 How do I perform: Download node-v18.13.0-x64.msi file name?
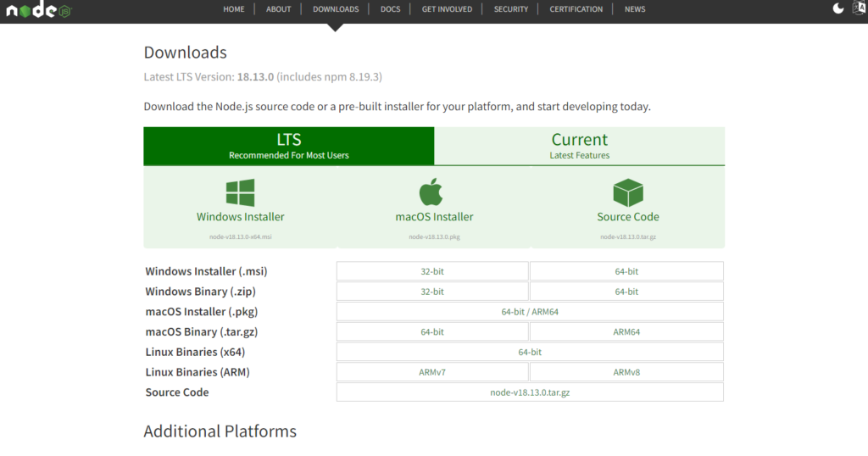(x=240, y=236)
